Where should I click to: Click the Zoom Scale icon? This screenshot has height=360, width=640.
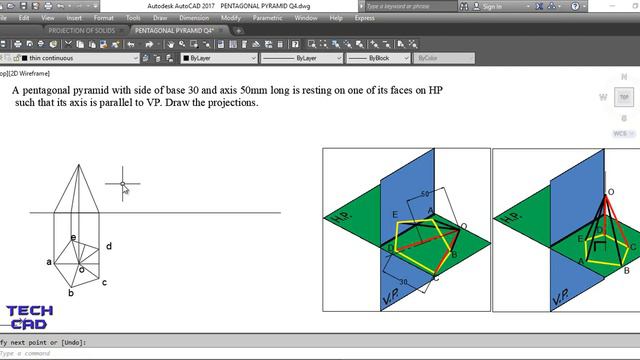pyautogui.click(x=336, y=44)
